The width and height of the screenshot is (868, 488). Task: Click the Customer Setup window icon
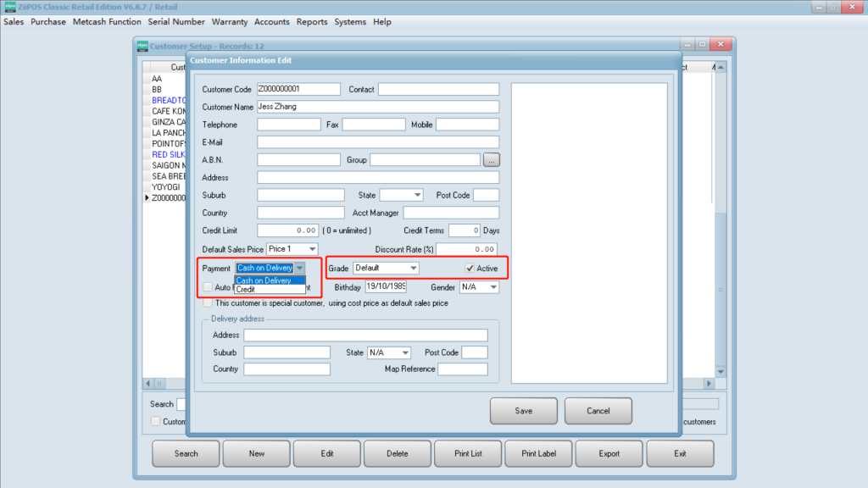[143, 46]
